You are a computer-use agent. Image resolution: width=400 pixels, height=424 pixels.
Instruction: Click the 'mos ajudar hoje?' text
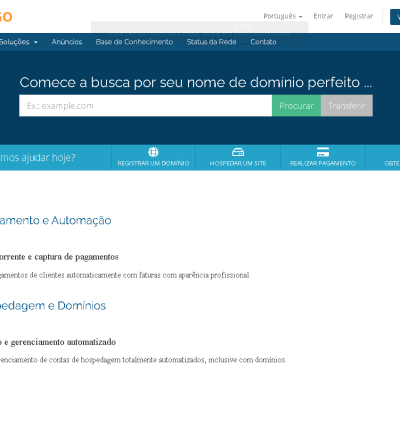click(37, 157)
